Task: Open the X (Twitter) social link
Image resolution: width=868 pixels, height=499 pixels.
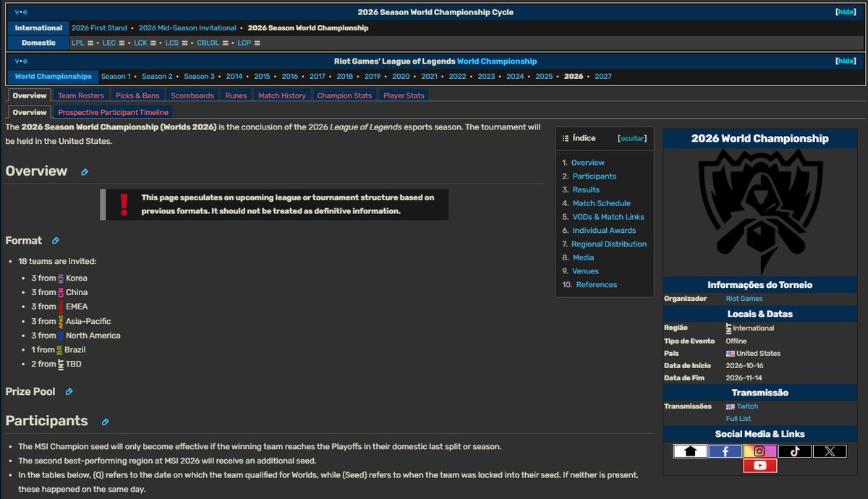Action: pyautogui.click(x=830, y=451)
